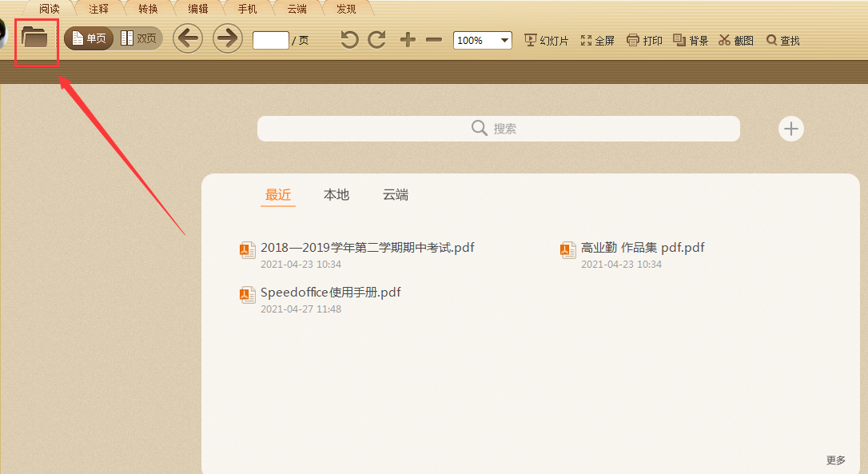Open the 云端 tab in the file list

tap(395, 194)
